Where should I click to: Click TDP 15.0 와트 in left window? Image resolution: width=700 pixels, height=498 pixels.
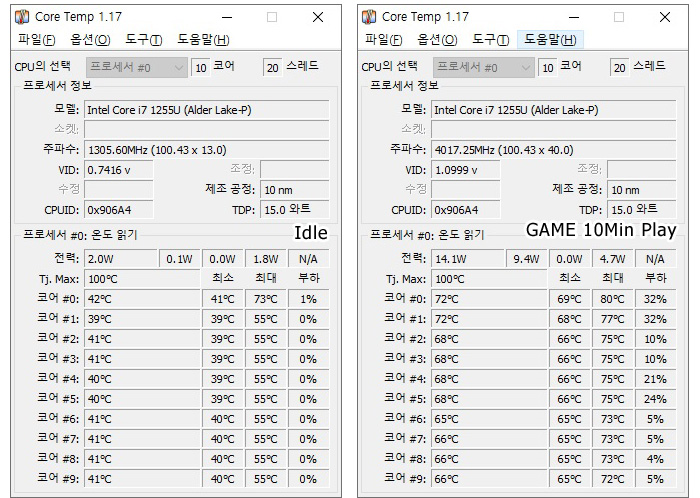(x=295, y=210)
